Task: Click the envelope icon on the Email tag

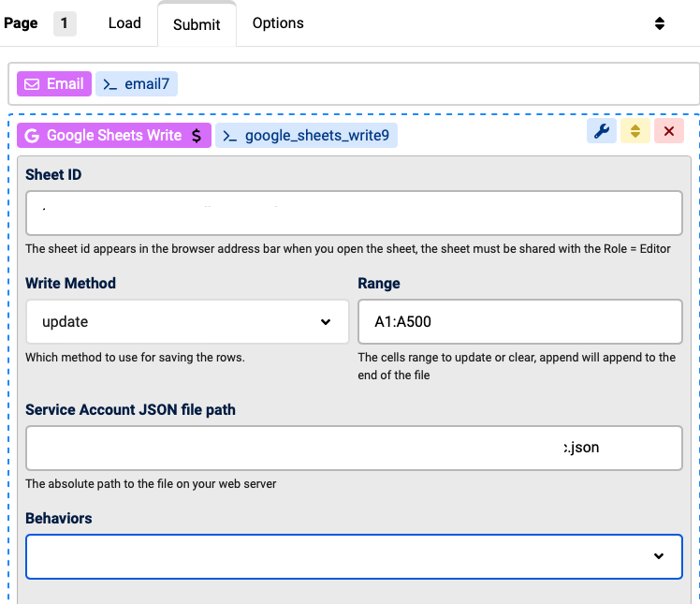Action: 32,84
